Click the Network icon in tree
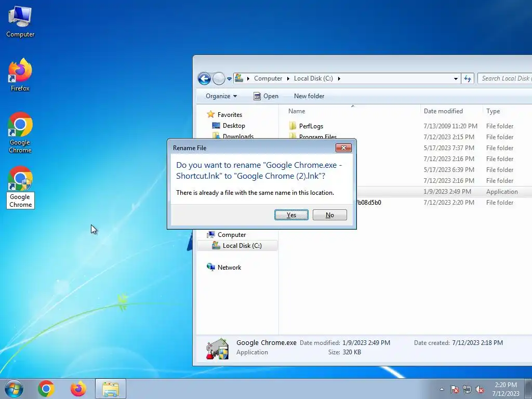The width and height of the screenshot is (532, 399). (x=211, y=267)
